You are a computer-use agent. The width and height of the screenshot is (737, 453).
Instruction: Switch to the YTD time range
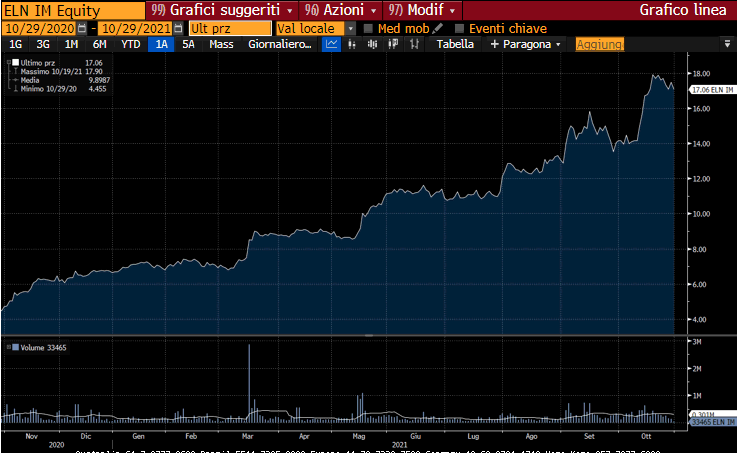click(130, 44)
